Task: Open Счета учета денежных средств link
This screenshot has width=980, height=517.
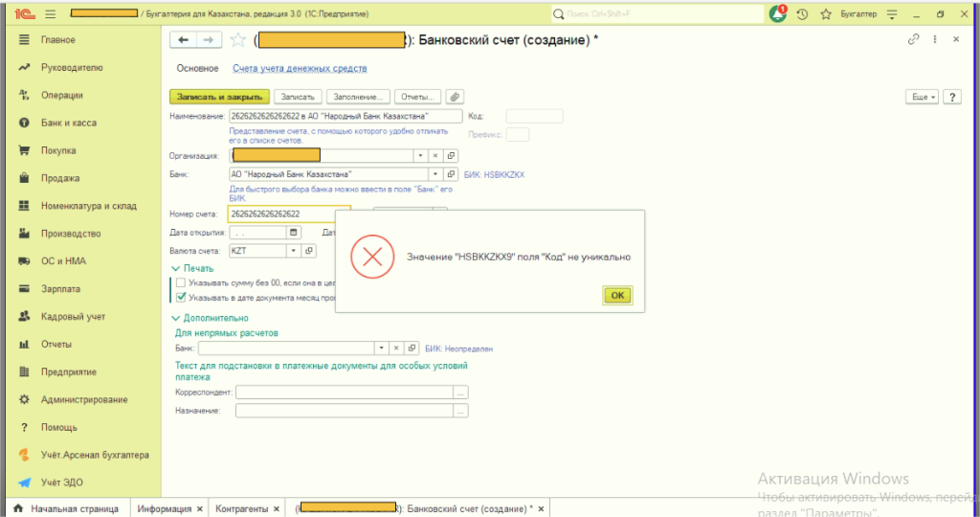Action: [300, 68]
